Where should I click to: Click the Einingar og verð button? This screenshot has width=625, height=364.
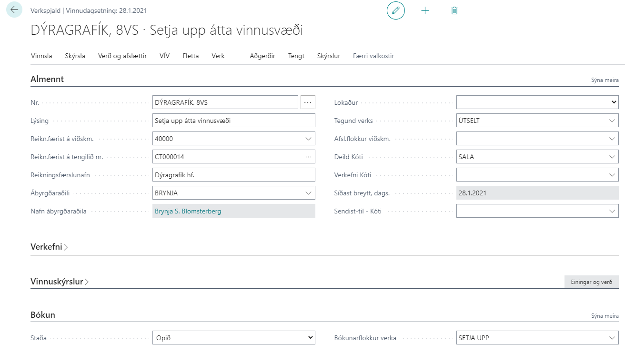click(x=591, y=282)
